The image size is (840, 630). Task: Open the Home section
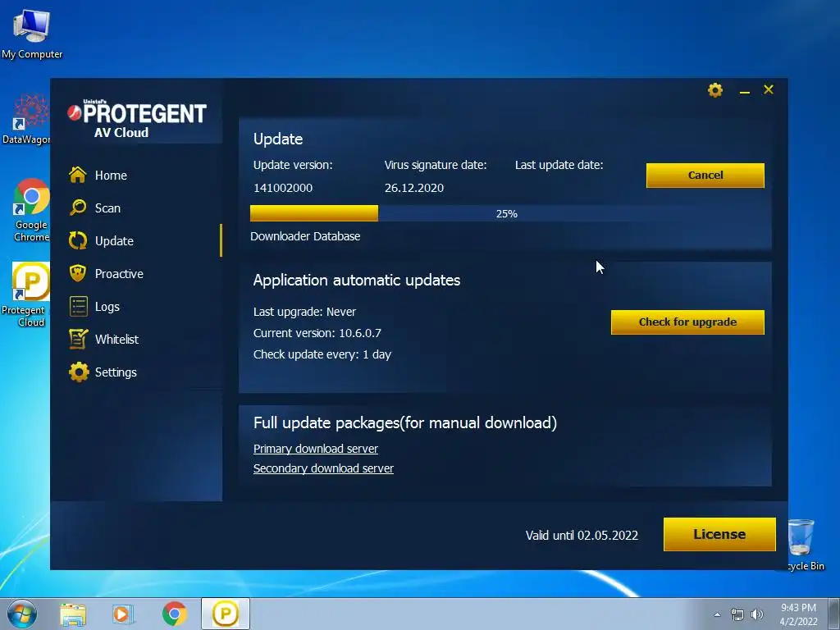[111, 176]
